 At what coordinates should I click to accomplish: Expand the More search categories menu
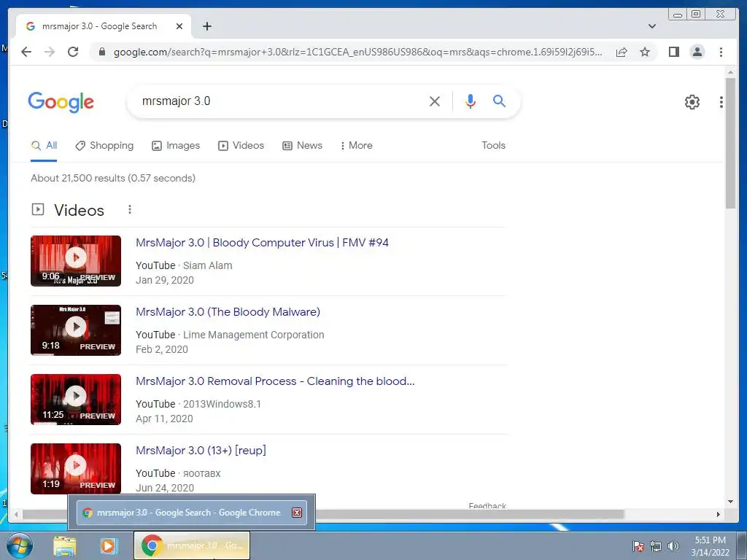tap(356, 145)
